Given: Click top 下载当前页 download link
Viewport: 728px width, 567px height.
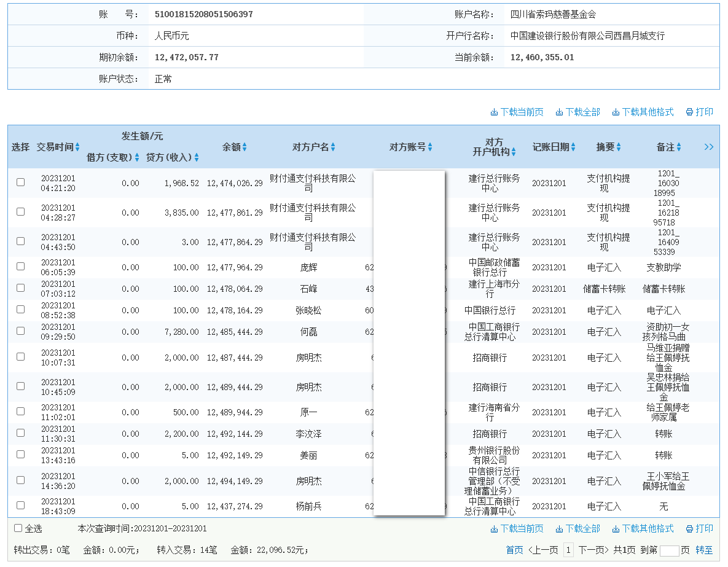Looking at the screenshot, I should 517,112.
